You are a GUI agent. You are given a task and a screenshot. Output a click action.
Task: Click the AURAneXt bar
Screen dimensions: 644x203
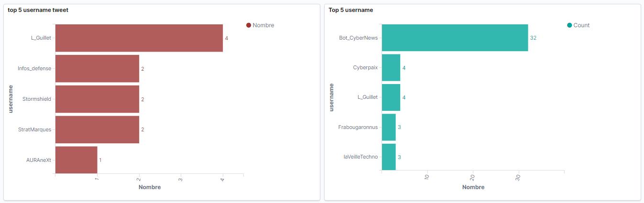(x=76, y=160)
